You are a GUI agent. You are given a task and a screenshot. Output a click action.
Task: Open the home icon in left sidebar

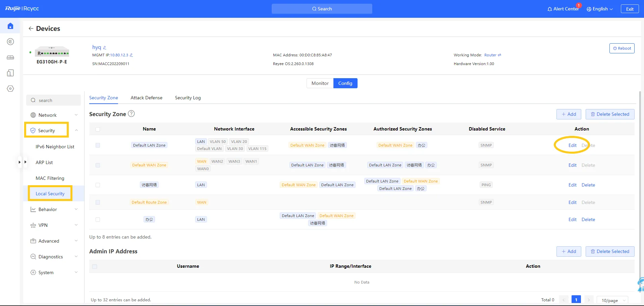click(10, 26)
